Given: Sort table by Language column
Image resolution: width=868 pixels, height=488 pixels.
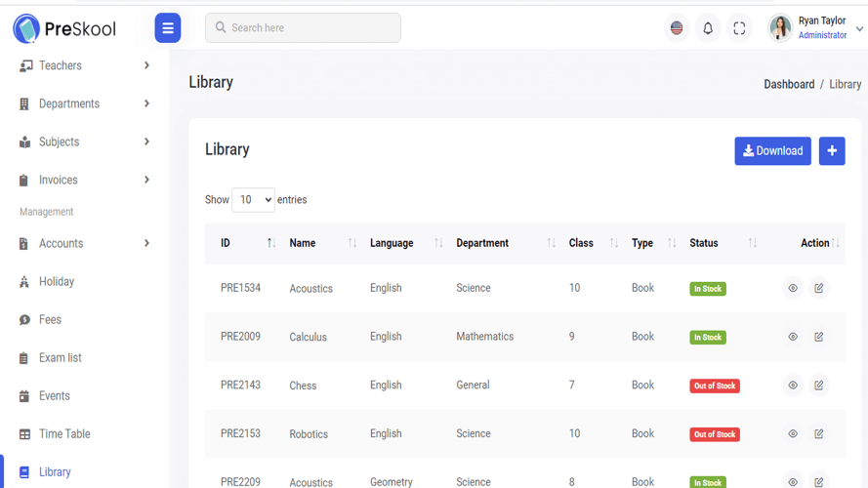Looking at the screenshot, I should point(438,243).
